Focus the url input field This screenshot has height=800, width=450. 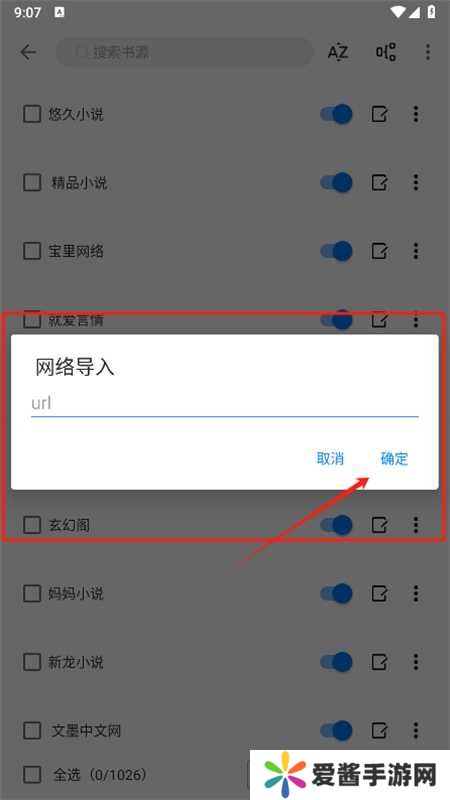coord(224,404)
